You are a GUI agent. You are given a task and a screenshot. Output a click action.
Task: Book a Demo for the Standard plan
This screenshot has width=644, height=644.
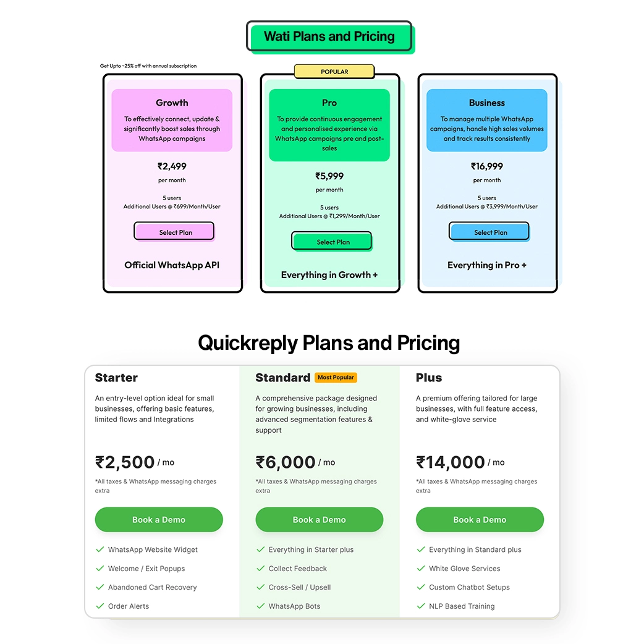coord(319,520)
